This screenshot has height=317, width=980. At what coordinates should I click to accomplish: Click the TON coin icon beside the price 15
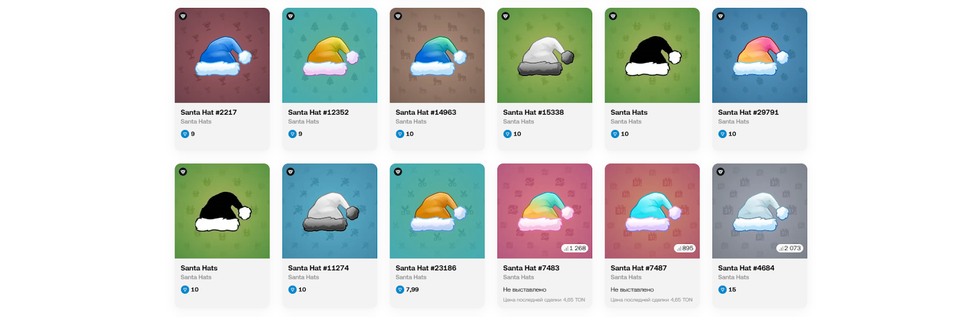(x=722, y=289)
